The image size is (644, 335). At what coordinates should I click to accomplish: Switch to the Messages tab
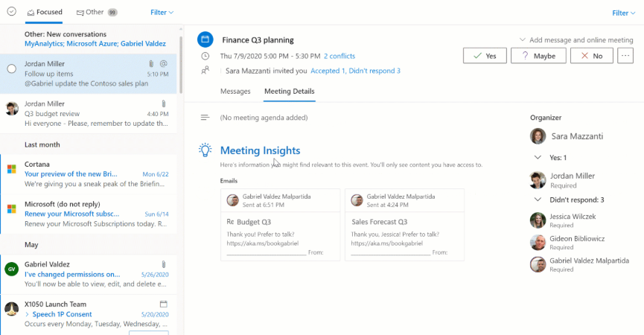pos(235,92)
